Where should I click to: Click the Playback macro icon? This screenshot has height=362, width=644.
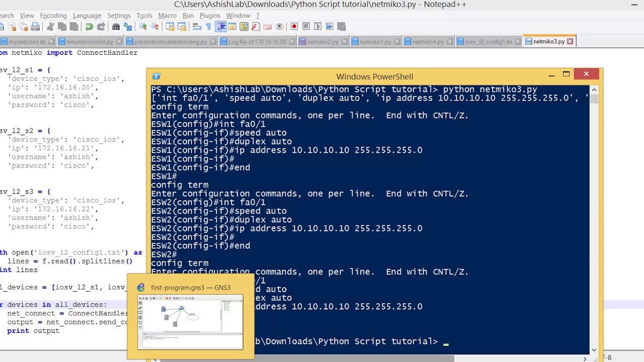point(317,26)
